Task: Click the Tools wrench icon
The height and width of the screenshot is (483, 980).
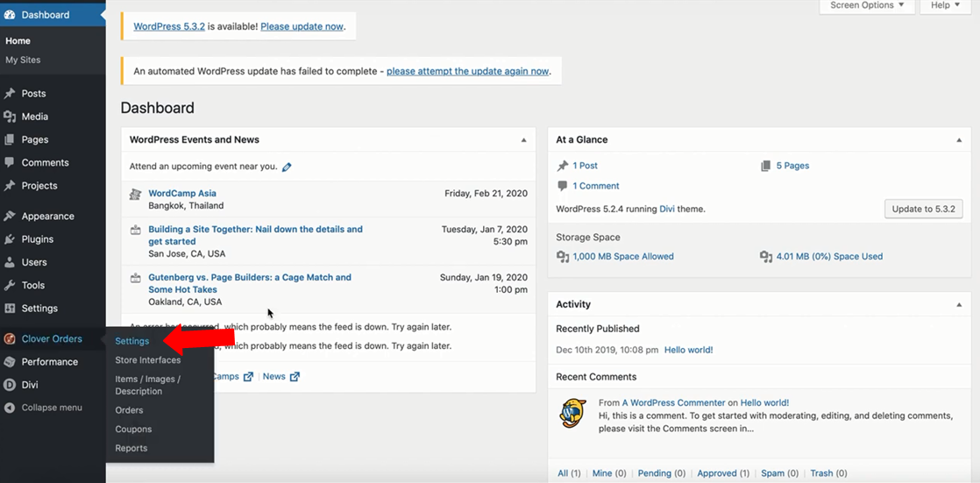Action: [10, 286]
